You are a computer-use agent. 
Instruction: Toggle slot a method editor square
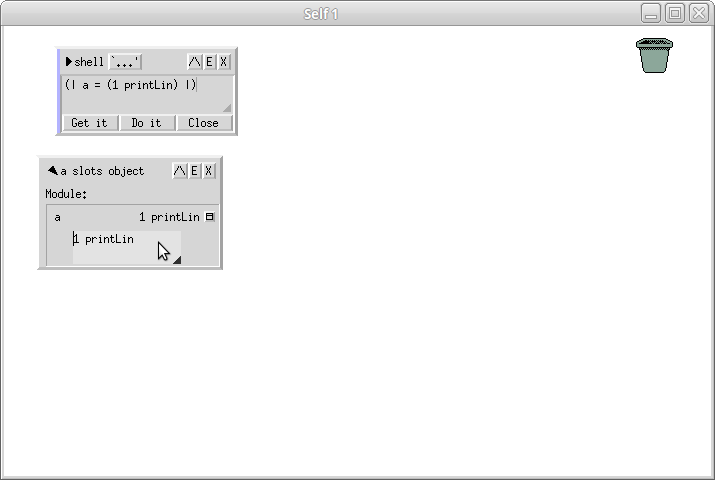209,217
